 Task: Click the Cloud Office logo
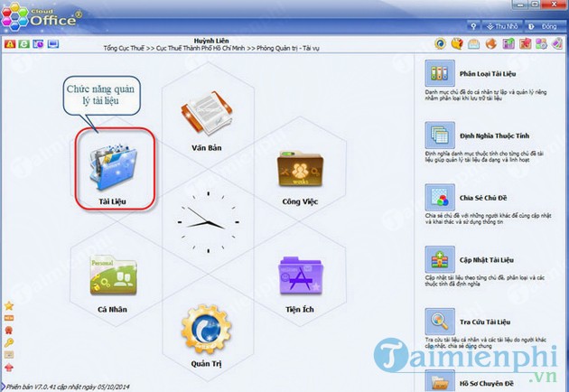pyautogui.click(x=41, y=17)
